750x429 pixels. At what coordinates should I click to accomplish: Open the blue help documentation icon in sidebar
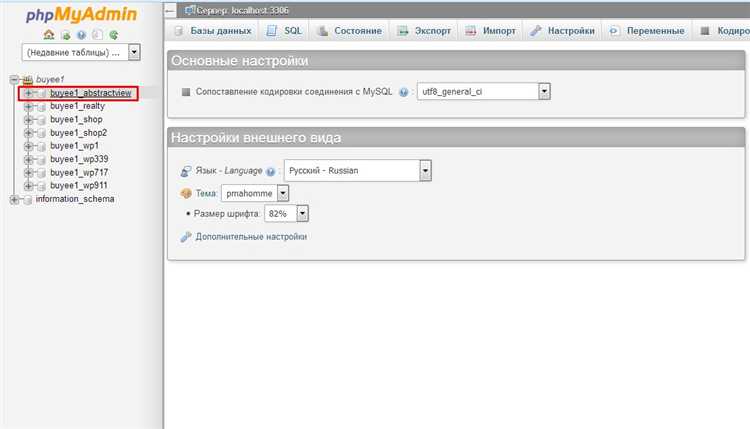point(81,35)
